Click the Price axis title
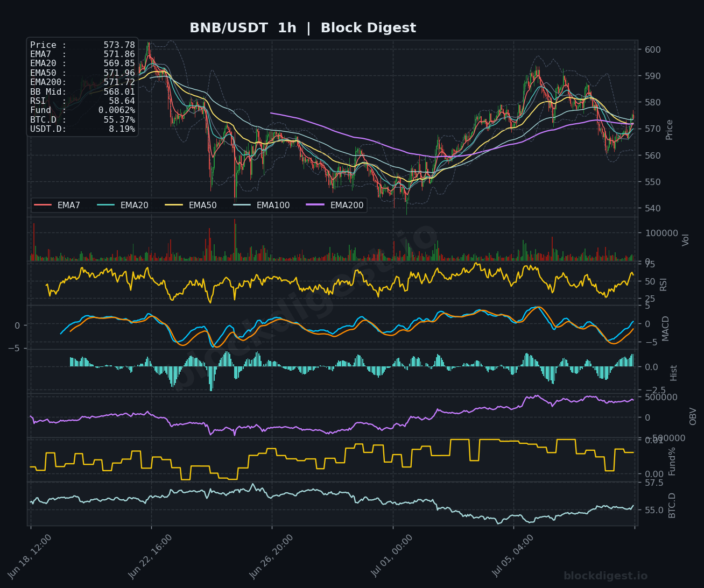 point(670,130)
